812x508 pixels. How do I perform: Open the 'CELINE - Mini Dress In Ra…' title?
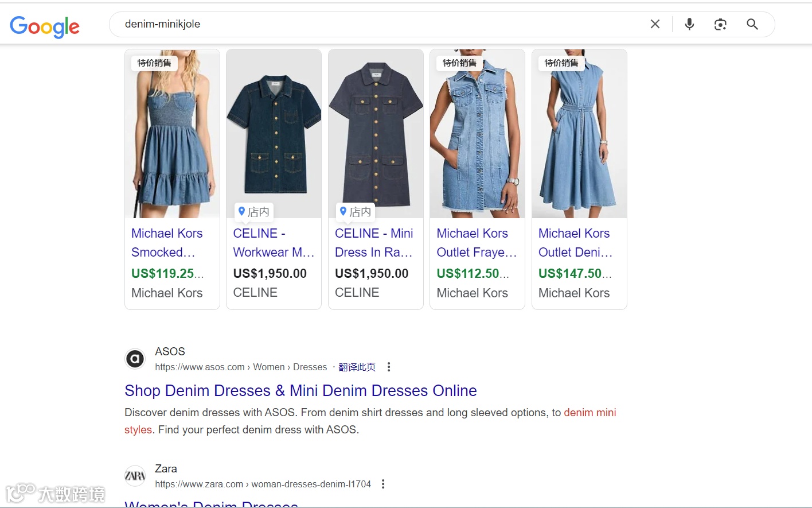coord(374,243)
